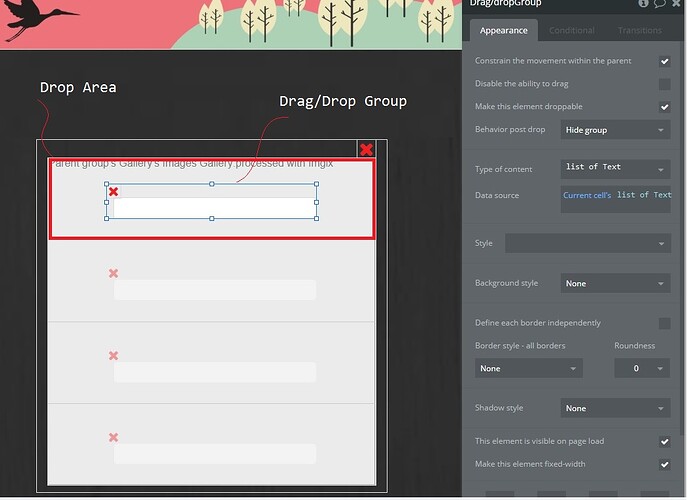Click the Drag/Drop Group annotation label

tap(343, 101)
